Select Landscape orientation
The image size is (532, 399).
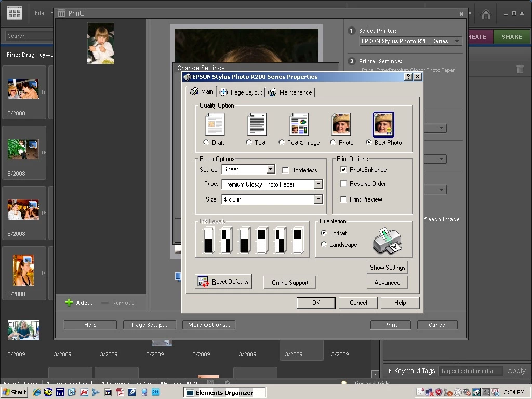[x=324, y=244]
